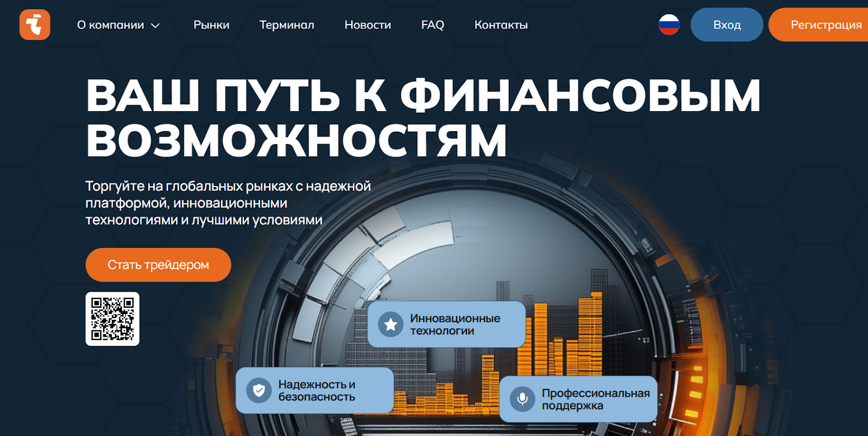Image resolution: width=868 pixels, height=436 pixels.
Task: Open the Терминал menu item
Action: point(286,25)
